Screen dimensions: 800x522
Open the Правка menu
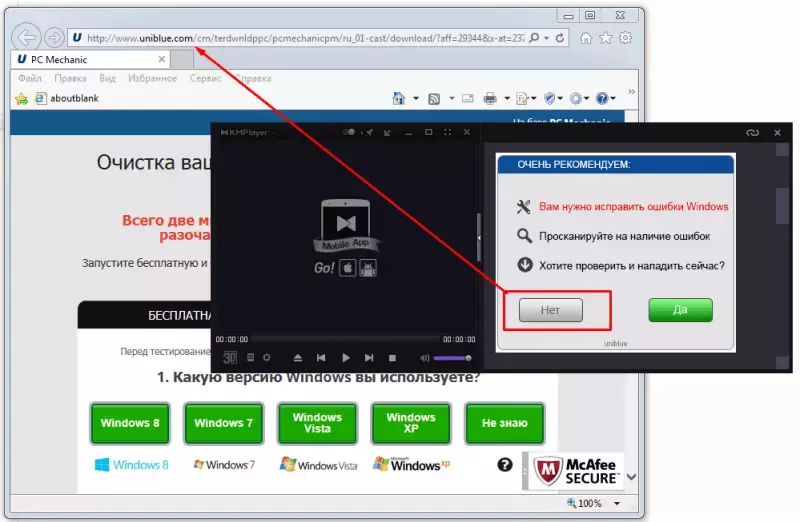coord(70,79)
